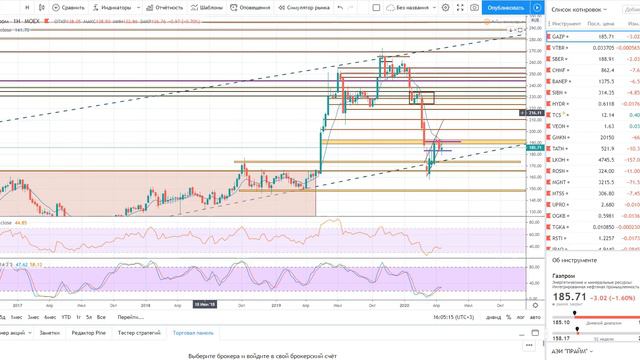Expand the АЗИ "ПРАЙМ" section
This screenshot has width=640, height=360.
pyautogui.click(x=572, y=351)
